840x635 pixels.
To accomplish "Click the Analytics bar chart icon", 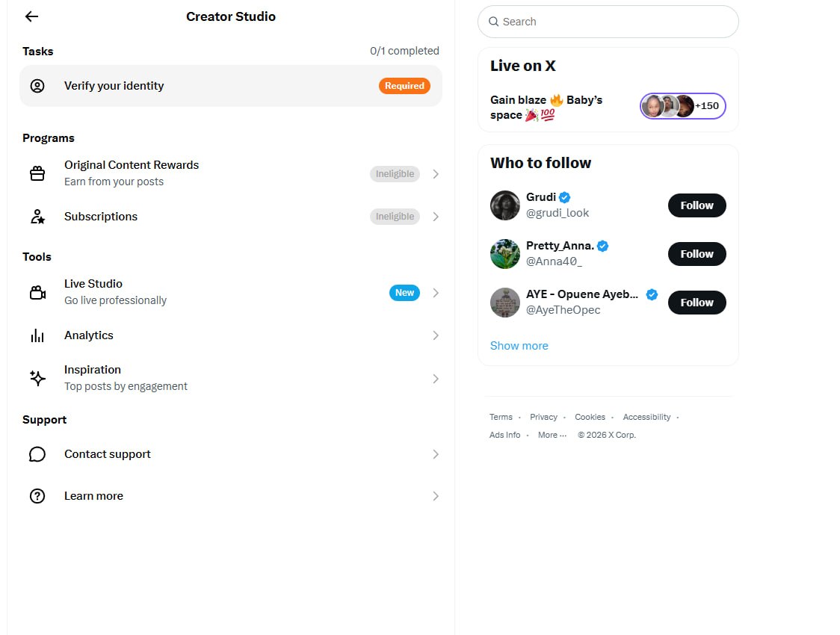I will coord(37,335).
